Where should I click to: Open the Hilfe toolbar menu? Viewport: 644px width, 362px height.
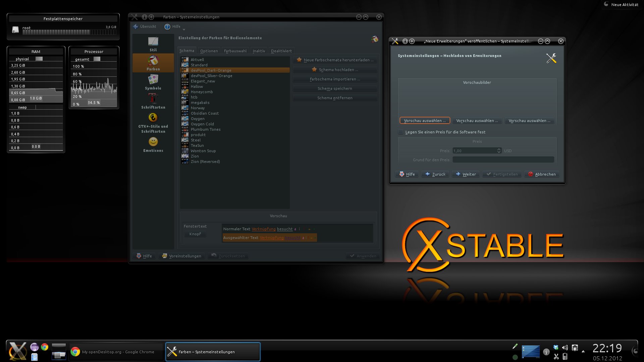click(x=174, y=26)
